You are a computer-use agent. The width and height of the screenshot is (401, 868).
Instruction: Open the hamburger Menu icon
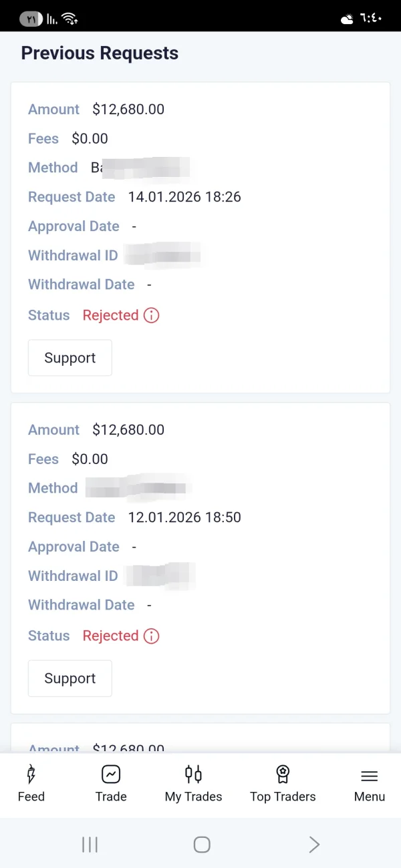tap(370, 776)
